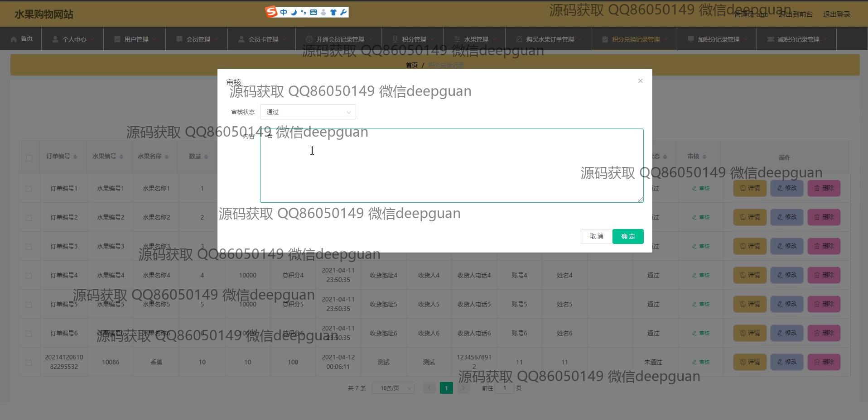Check the checkbox for row 订单编号1

coord(29,189)
